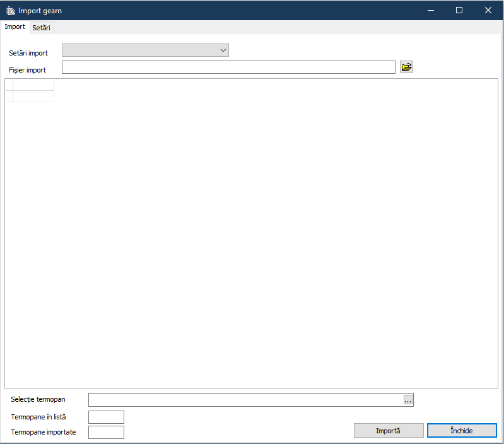Switch to the Setări tab
The image size is (504, 444).
click(x=41, y=28)
